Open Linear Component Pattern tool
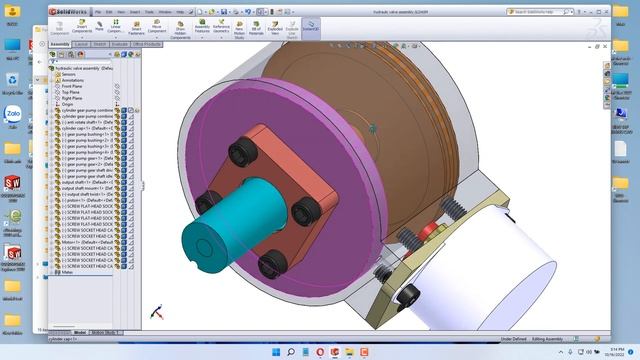The height and width of the screenshot is (360, 640). tap(115, 26)
